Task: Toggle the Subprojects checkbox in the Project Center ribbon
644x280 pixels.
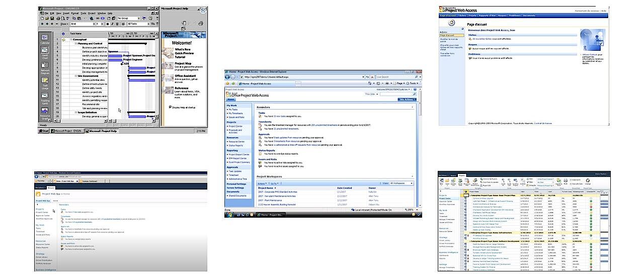Action: click(x=572, y=179)
